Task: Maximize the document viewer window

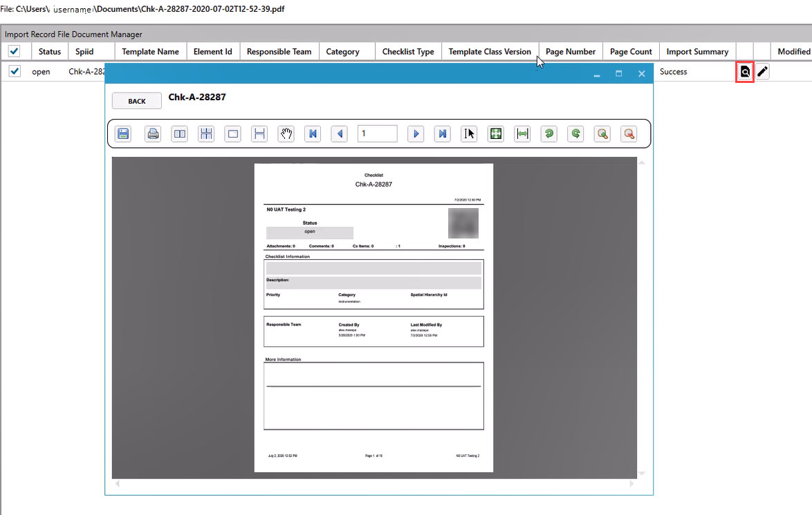Action: click(619, 73)
